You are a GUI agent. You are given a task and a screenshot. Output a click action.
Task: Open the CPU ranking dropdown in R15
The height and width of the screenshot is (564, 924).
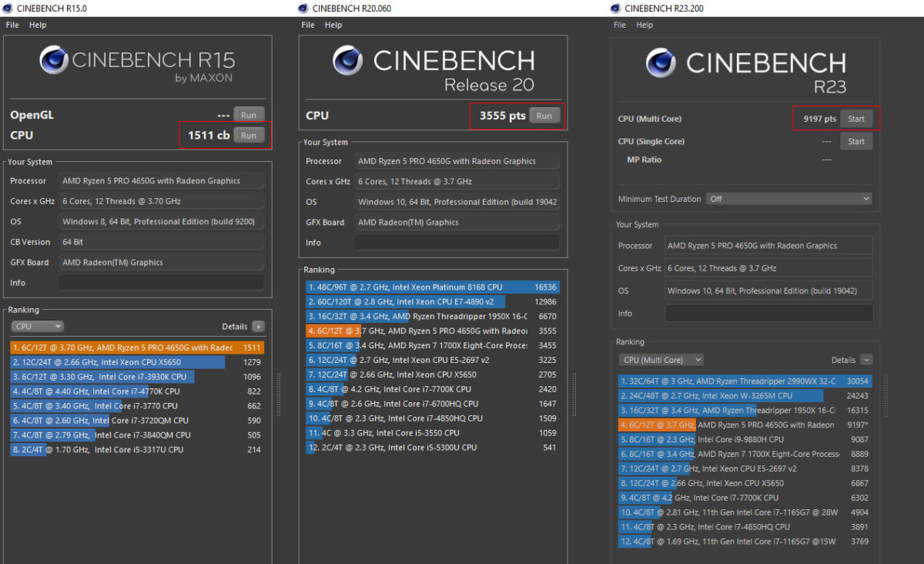pos(38,327)
